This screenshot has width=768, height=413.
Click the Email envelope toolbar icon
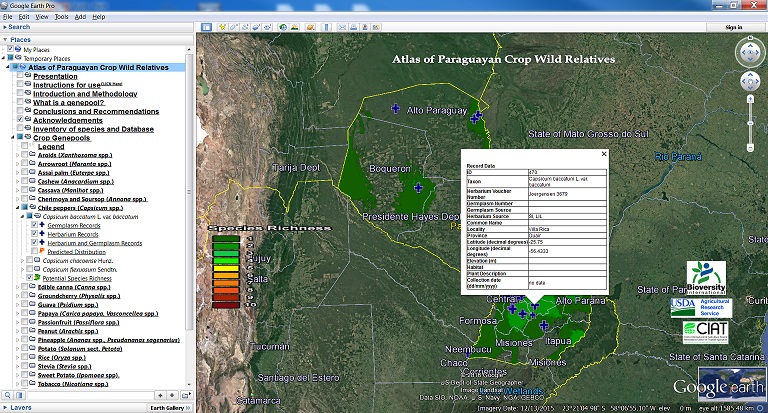(x=342, y=27)
